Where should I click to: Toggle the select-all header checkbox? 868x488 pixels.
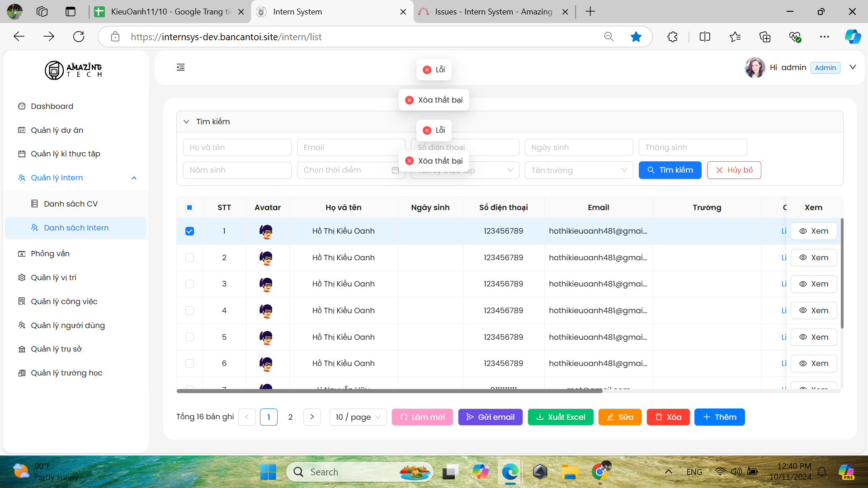pos(189,207)
